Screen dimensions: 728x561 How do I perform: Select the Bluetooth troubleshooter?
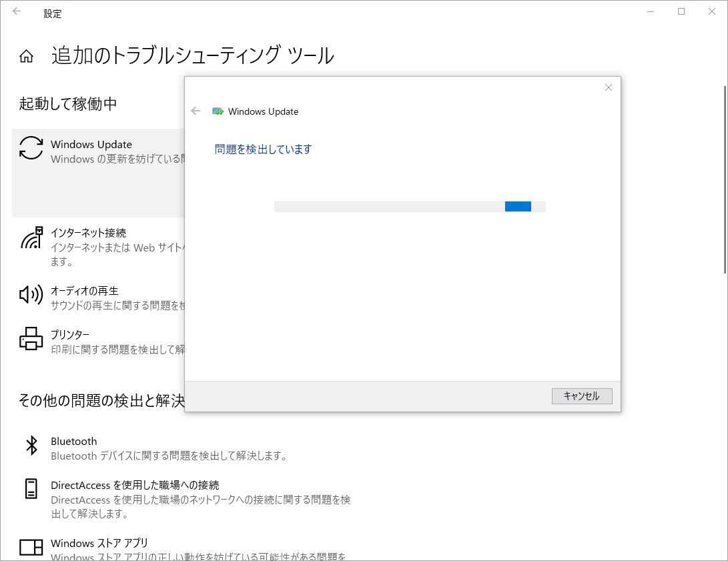pyautogui.click(x=186, y=448)
